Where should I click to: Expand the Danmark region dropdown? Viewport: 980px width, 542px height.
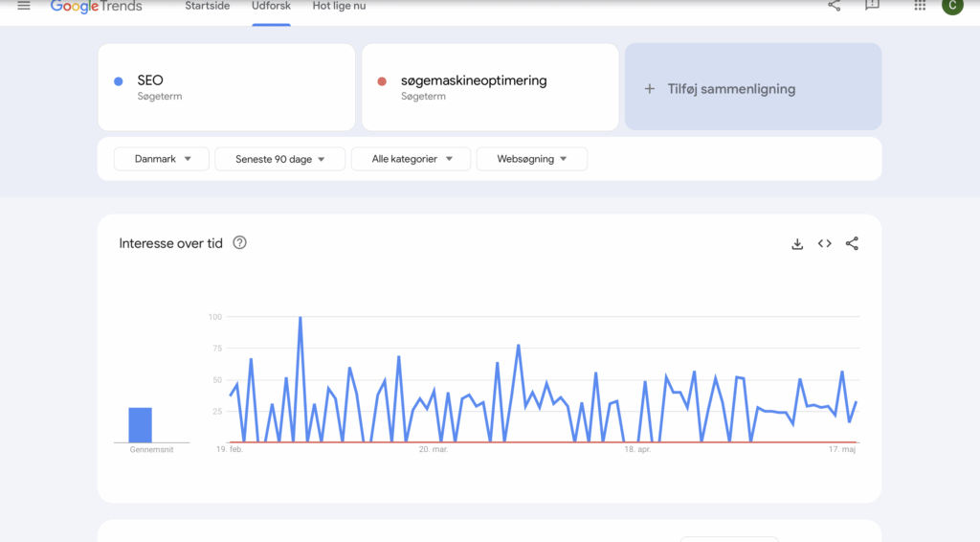click(162, 159)
